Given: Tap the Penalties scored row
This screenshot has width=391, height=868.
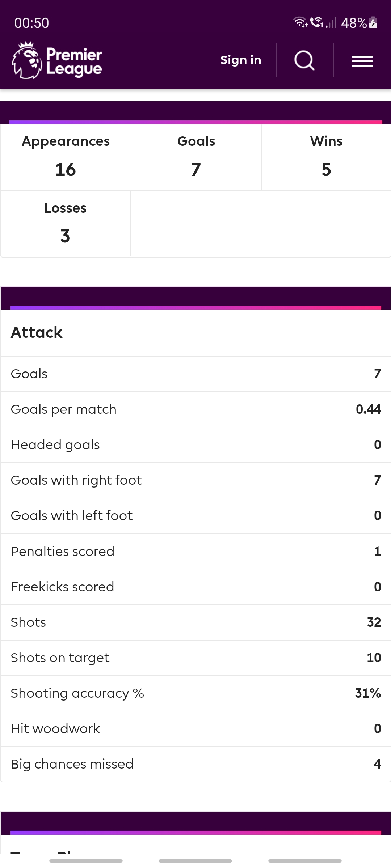Looking at the screenshot, I should click(x=196, y=551).
